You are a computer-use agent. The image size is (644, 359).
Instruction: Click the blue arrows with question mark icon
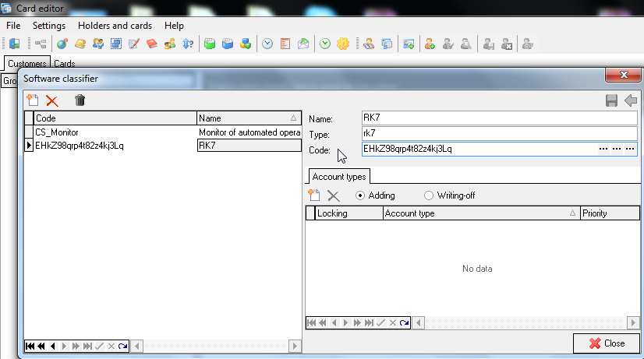(188, 44)
